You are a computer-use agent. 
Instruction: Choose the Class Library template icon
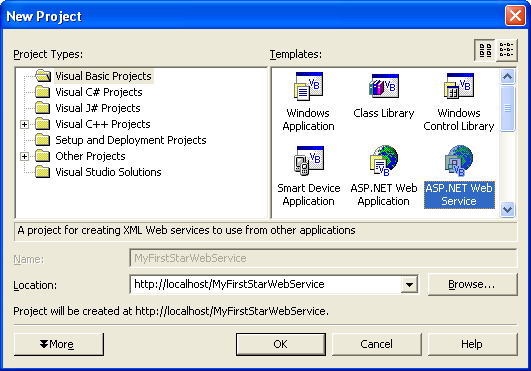pyautogui.click(x=384, y=86)
